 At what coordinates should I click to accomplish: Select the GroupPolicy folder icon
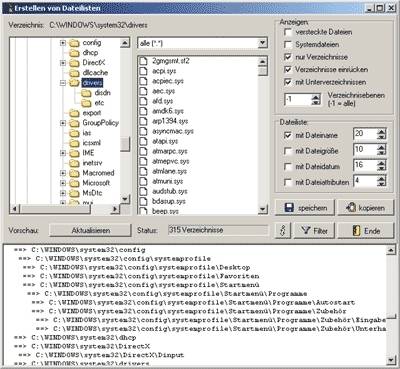click(x=74, y=123)
